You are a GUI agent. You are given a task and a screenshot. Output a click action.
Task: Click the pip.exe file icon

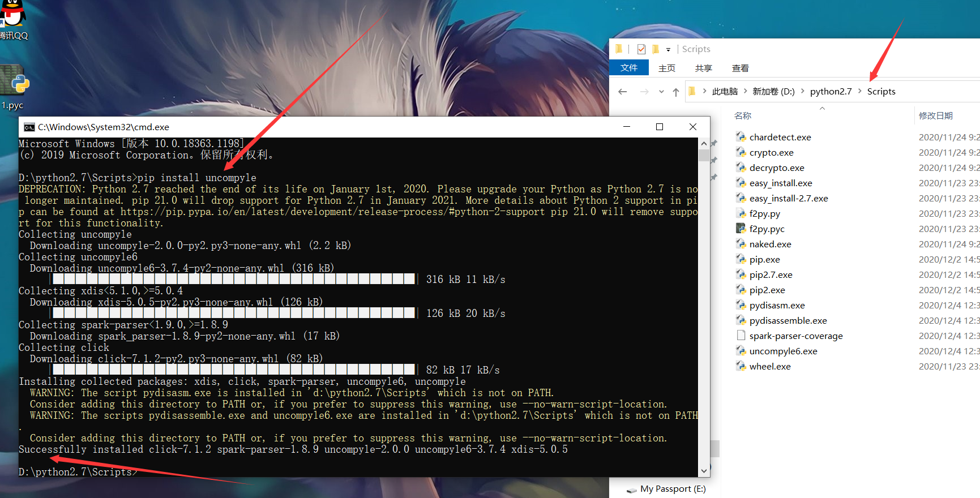point(741,259)
